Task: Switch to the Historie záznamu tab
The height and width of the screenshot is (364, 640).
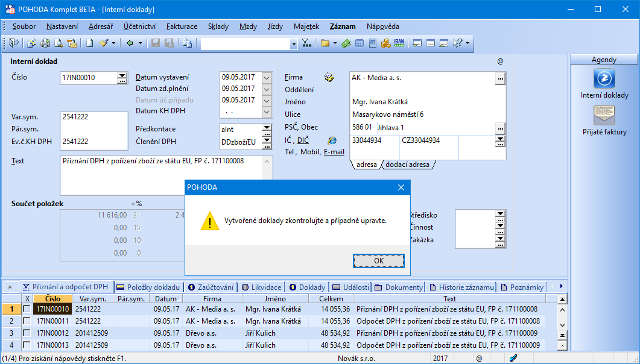Action: pos(461,287)
